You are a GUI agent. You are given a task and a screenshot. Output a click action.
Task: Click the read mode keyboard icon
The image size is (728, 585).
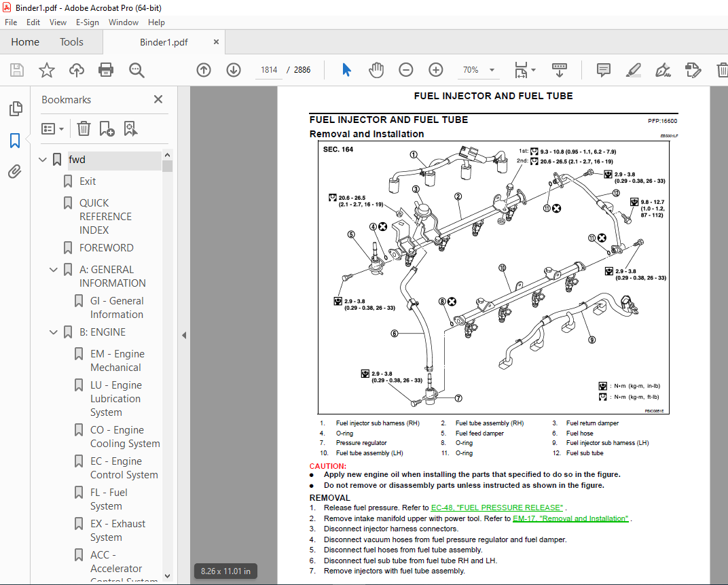[559, 70]
